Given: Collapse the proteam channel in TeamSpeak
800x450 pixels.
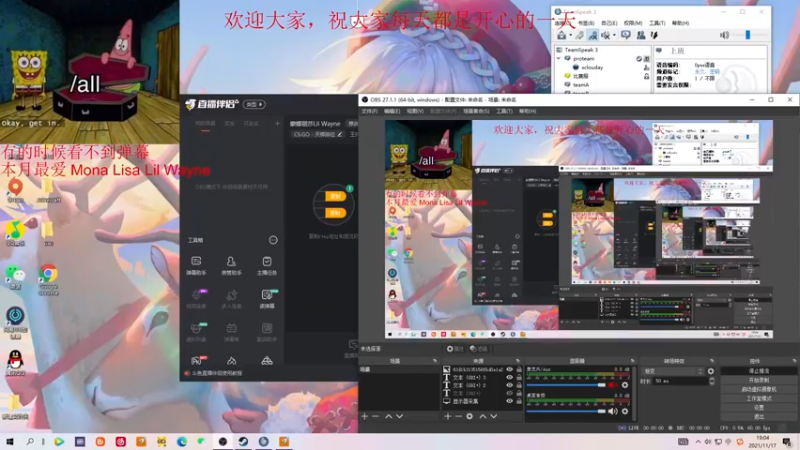Looking at the screenshot, I should (559, 59).
